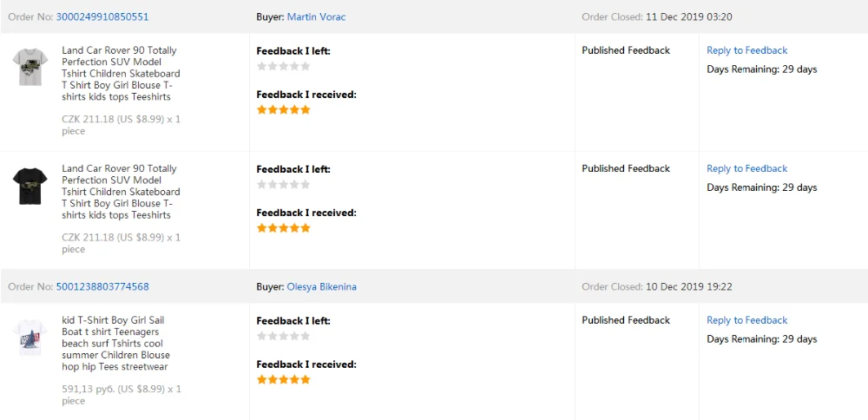Reply to Feedback for black t-shirt item
868x420 pixels.
746,168
